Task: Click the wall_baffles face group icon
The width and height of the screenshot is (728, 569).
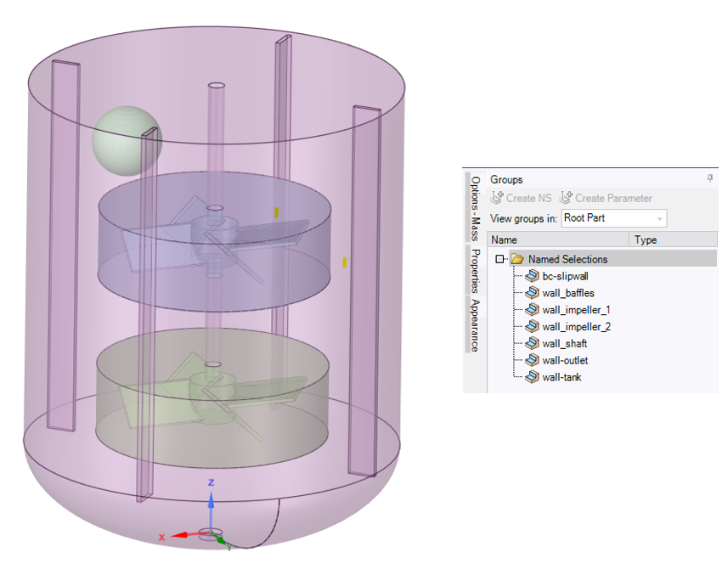Action: pyautogui.click(x=532, y=293)
